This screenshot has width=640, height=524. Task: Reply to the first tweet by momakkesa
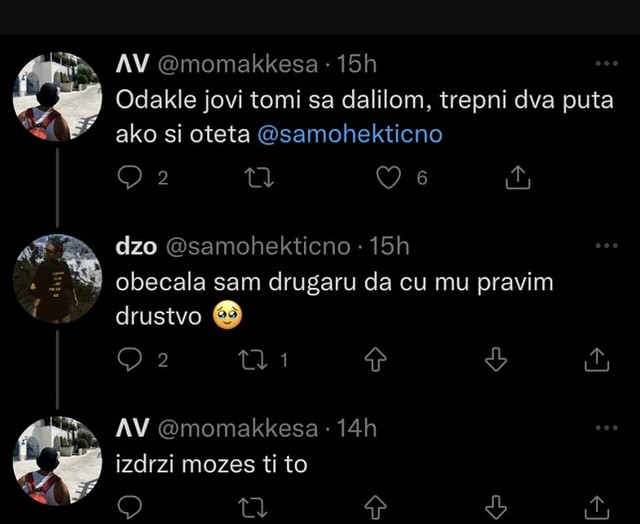(131, 178)
